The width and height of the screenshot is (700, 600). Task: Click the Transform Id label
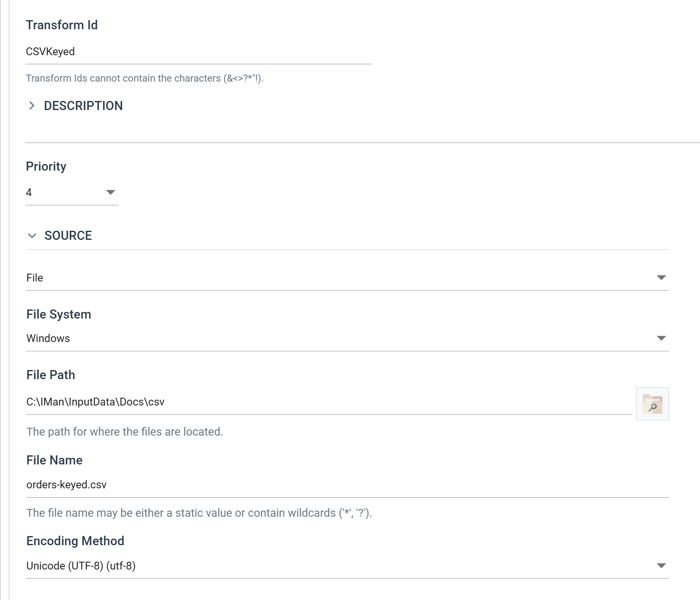62,25
